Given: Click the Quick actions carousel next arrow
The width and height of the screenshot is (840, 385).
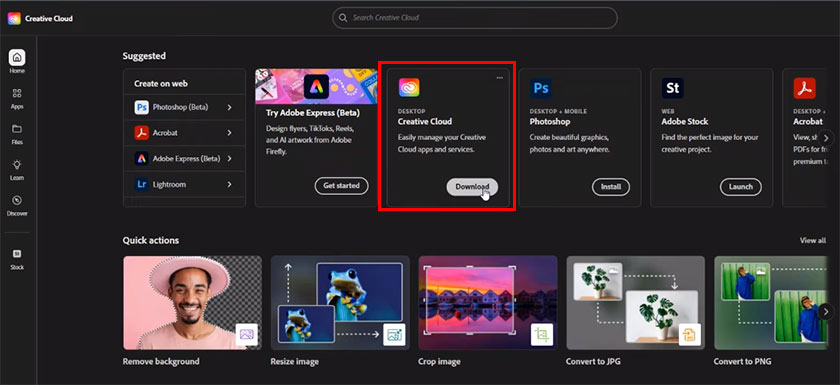Looking at the screenshot, I should (827, 311).
